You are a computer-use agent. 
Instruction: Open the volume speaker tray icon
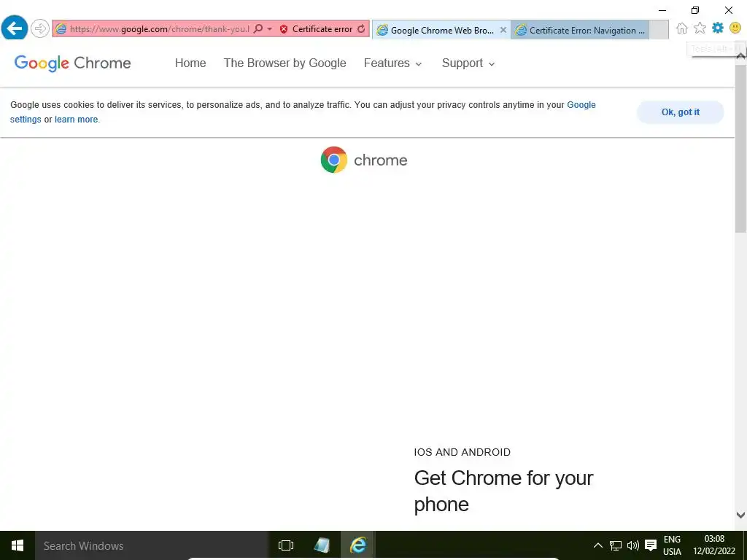(x=633, y=545)
